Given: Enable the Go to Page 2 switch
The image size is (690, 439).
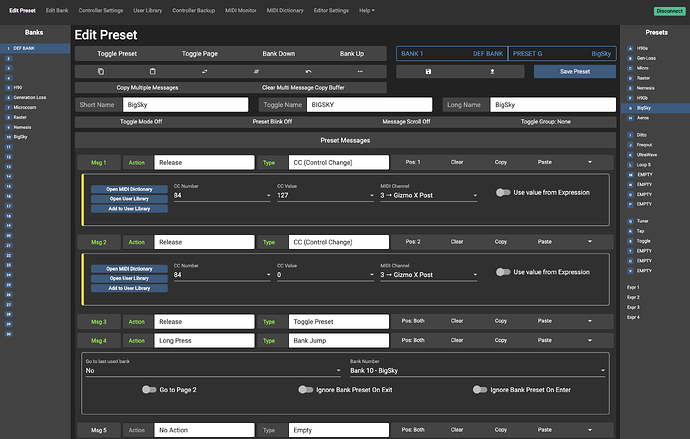Looking at the screenshot, I should [x=149, y=390].
